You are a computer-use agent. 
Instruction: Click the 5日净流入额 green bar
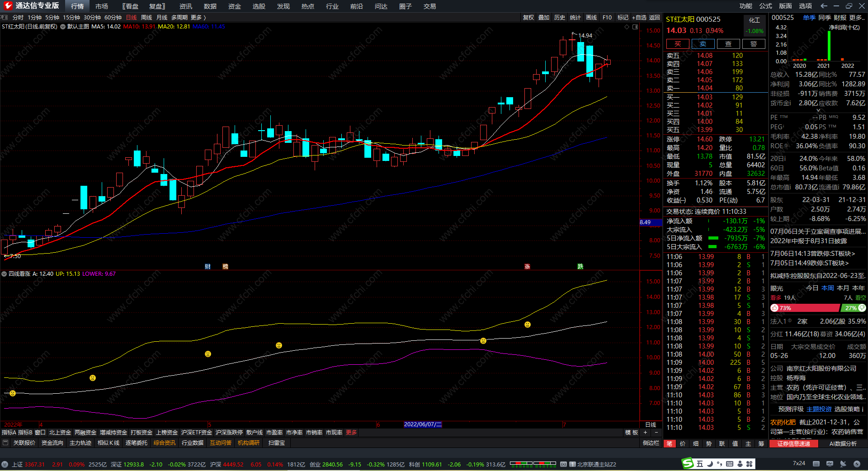click(713, 238)
